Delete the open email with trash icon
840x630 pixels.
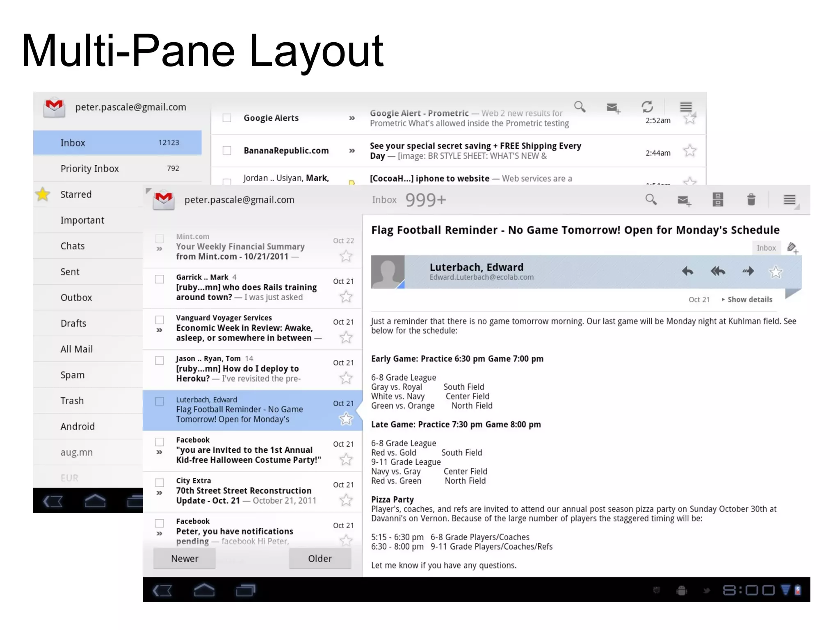click(x=751, y=200)
